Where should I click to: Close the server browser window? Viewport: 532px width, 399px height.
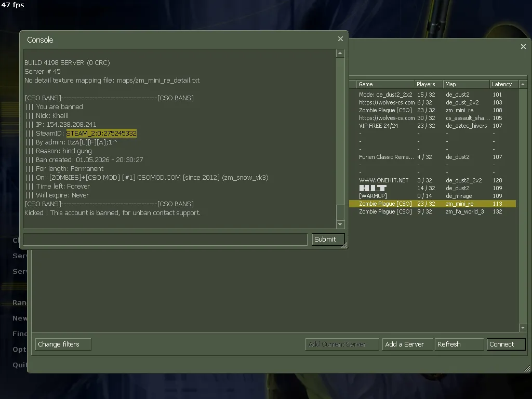click(523, 46)
